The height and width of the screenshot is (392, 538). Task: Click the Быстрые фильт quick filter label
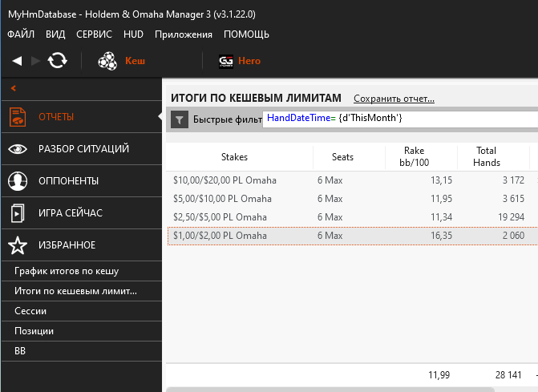(x=228, y=119)
